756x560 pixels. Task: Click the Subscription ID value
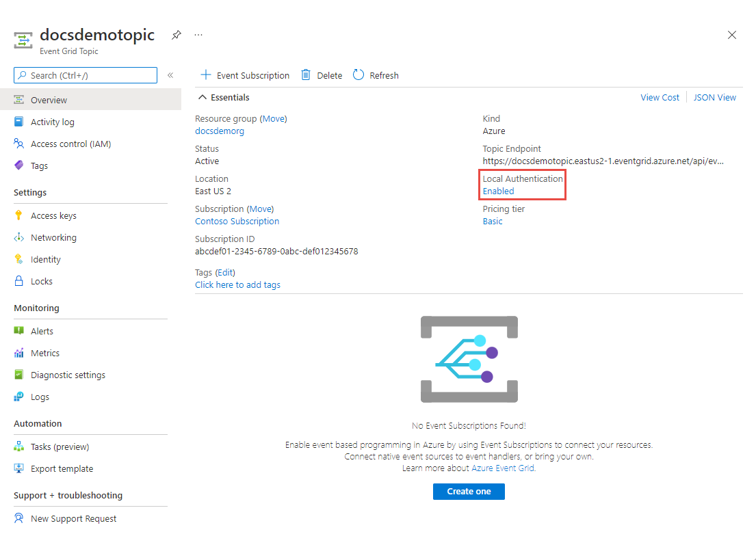276,251
